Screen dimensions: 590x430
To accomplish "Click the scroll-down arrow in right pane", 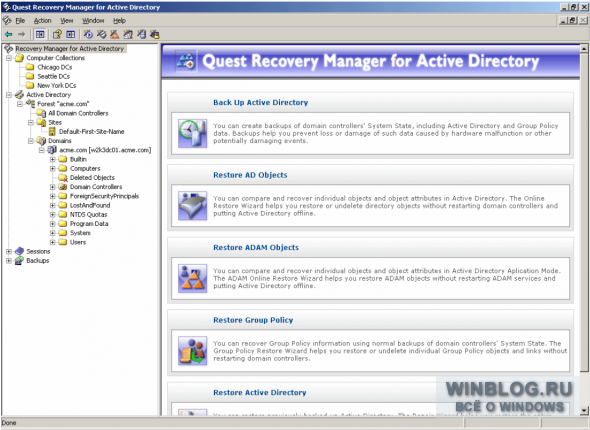I will 584,410.
